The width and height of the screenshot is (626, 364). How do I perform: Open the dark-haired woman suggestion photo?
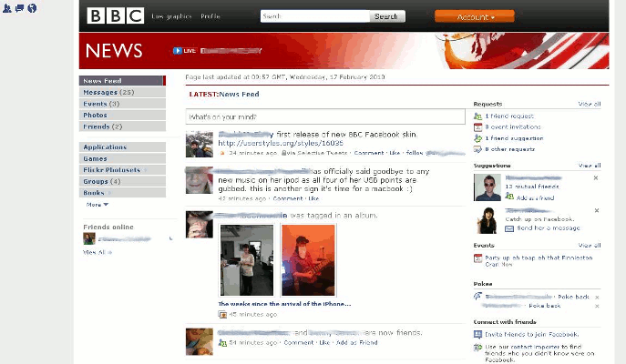tap(487, 220)
